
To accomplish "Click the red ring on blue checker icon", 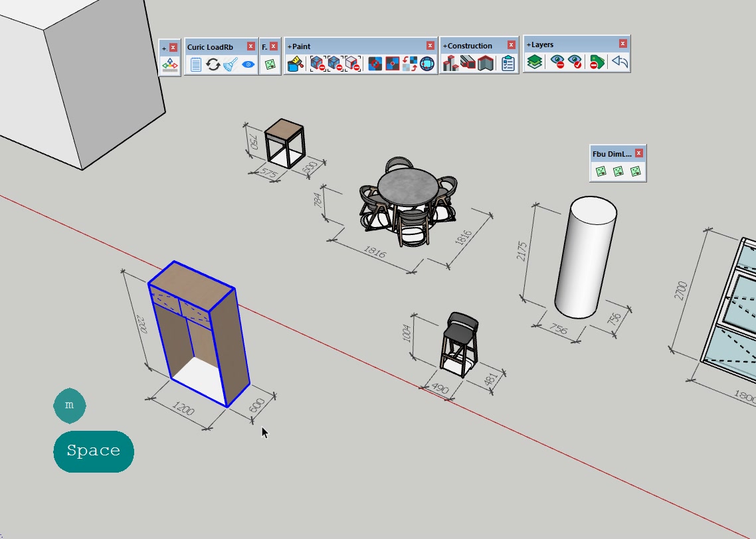I will (375, 64).
